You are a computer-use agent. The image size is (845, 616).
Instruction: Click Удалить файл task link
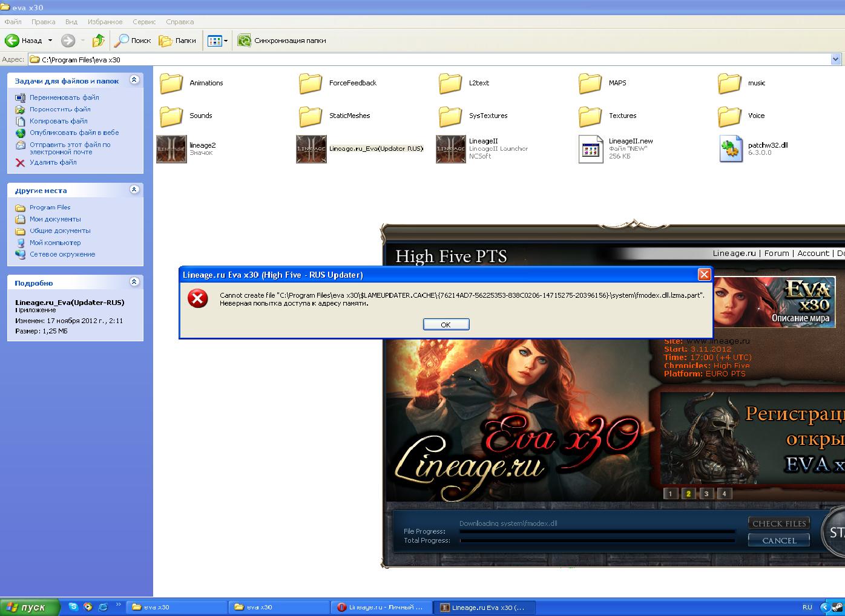coord(53,162)
